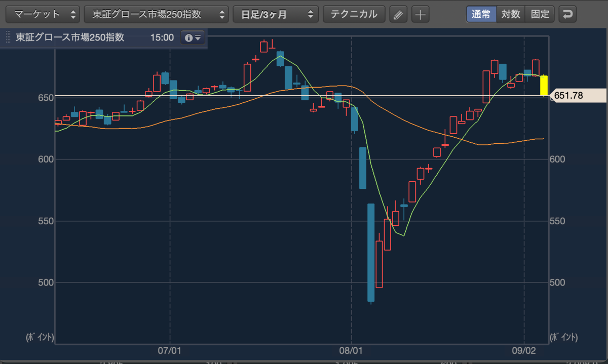Switch scale to 通常 mode

coord(481,14)
